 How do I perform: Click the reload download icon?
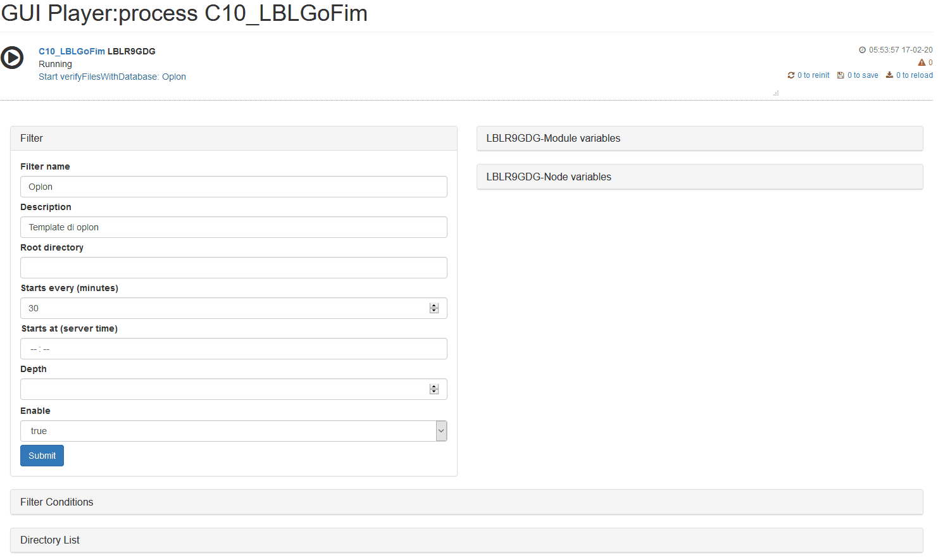tap(889, 75)
